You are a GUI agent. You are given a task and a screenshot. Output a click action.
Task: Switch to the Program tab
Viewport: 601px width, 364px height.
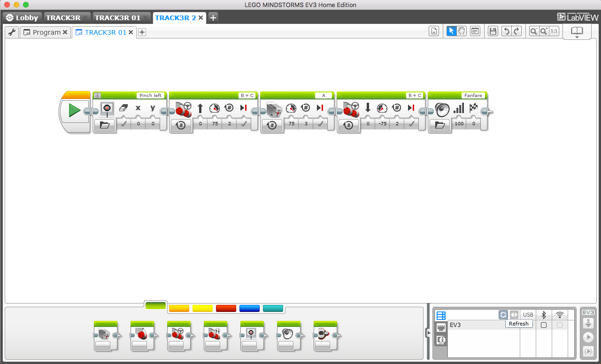click(46, 32)
